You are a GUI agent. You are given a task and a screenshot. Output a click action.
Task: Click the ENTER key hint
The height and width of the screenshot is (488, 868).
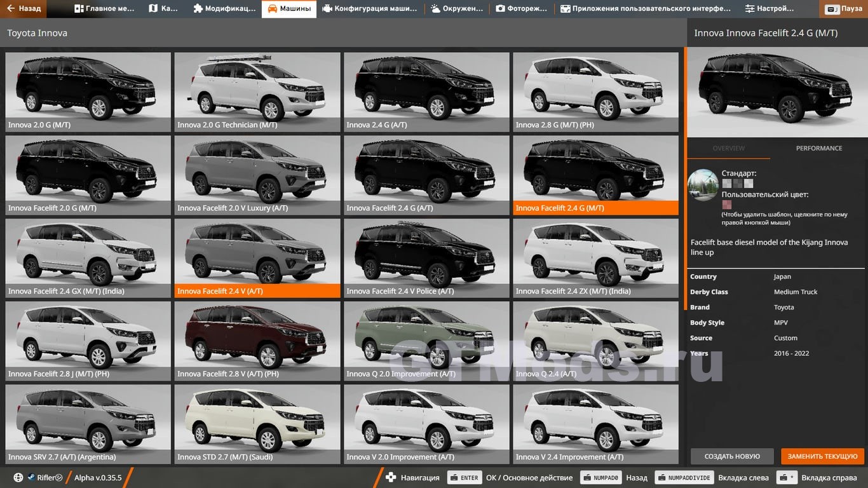pyautogui.click(x=465, y=478)
